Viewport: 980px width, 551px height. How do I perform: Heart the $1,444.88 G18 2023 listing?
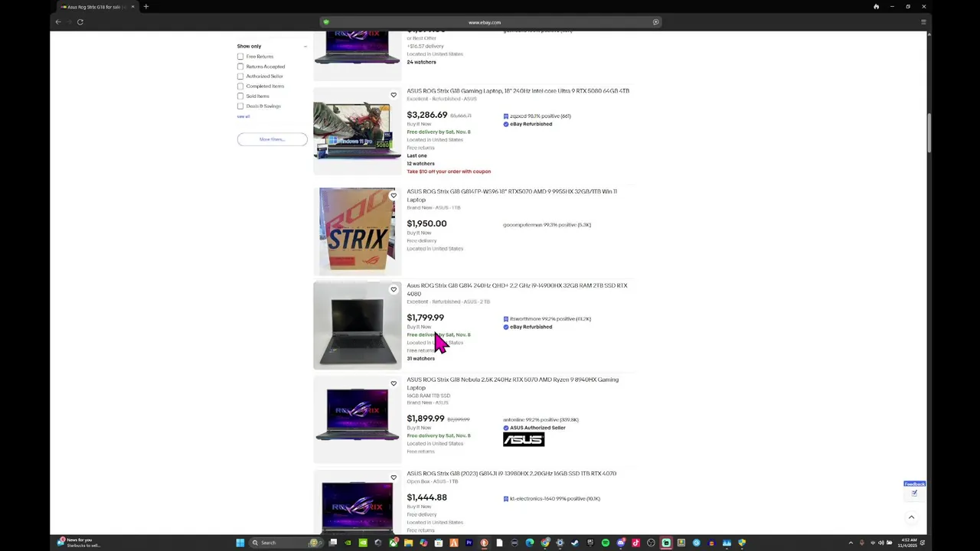pos(394,478)
